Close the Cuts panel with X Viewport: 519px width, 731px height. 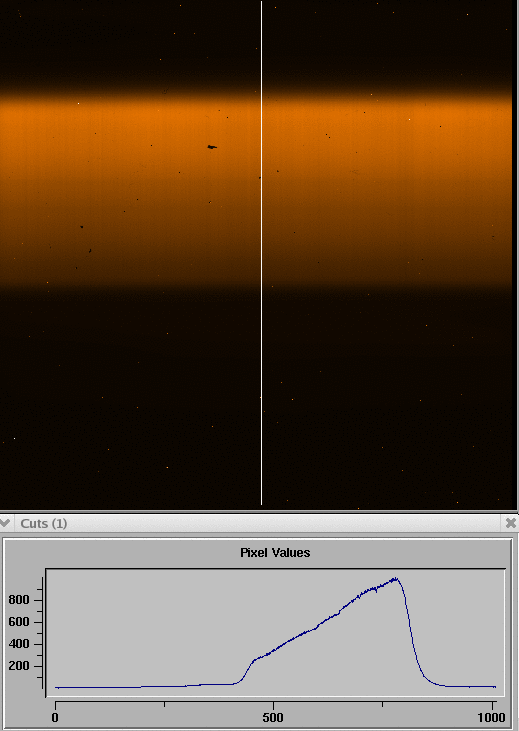511,523
